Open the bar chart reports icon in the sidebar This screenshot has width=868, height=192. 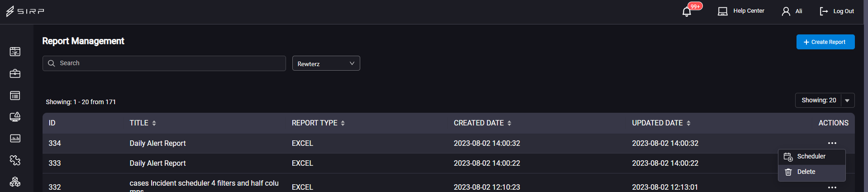pos(15,139)
